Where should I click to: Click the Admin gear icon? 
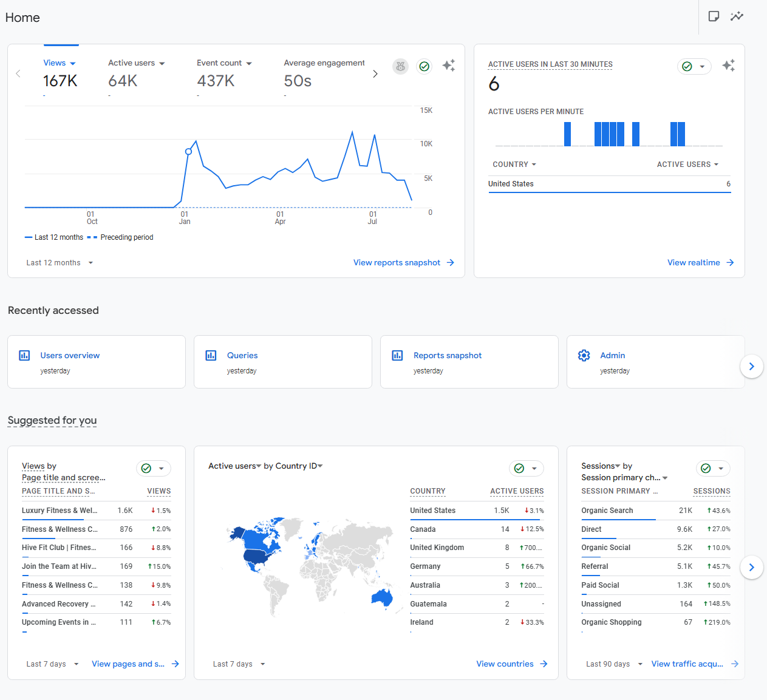[x=584, y=355]
